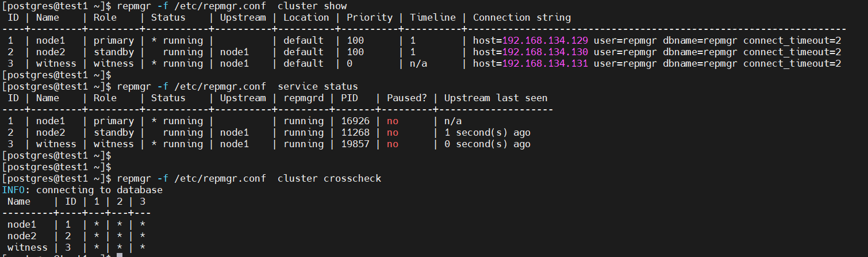Click the IP address 192.168.134.129
Viewport: 868px width, 257px height.
tap(545, 41)
